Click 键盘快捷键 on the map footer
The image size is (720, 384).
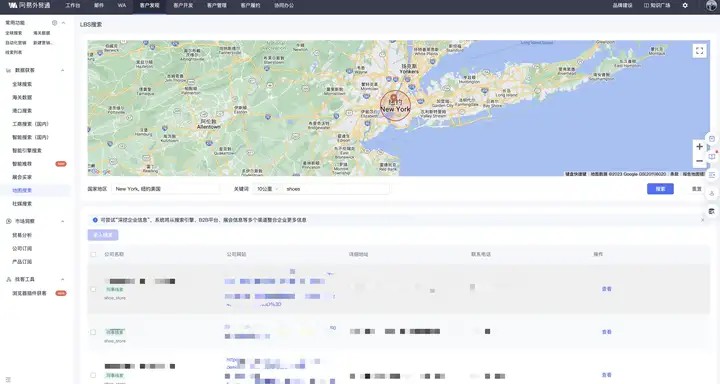point(575,174)
